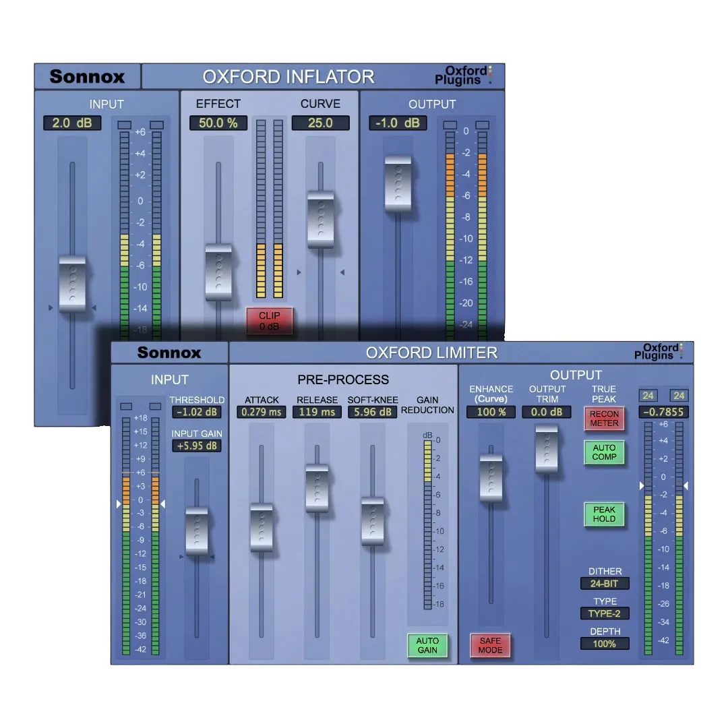The image size is (728, 728).
Task: Toggle the SAFE MODE button
Action: (490, 645)
